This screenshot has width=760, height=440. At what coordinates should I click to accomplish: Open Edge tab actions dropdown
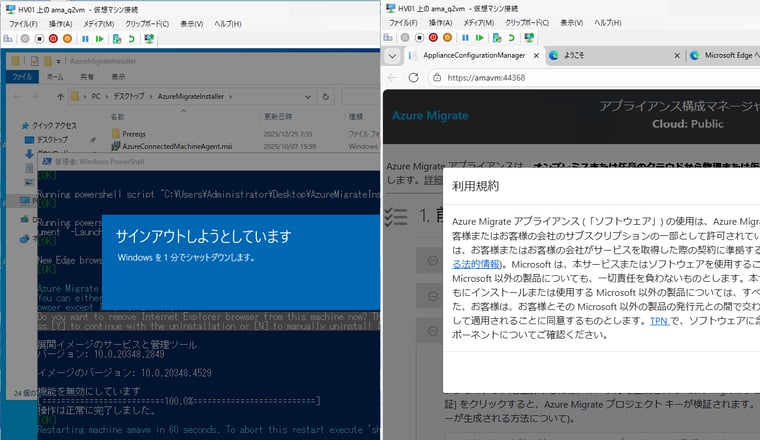pyautogui.click(x=392, y=56)
